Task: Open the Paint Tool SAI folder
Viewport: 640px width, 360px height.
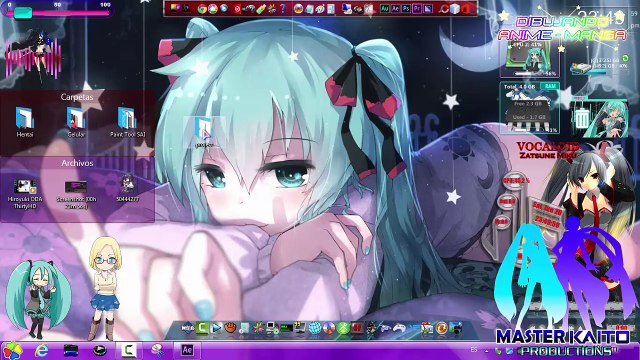Action: [x=127, y=122]
